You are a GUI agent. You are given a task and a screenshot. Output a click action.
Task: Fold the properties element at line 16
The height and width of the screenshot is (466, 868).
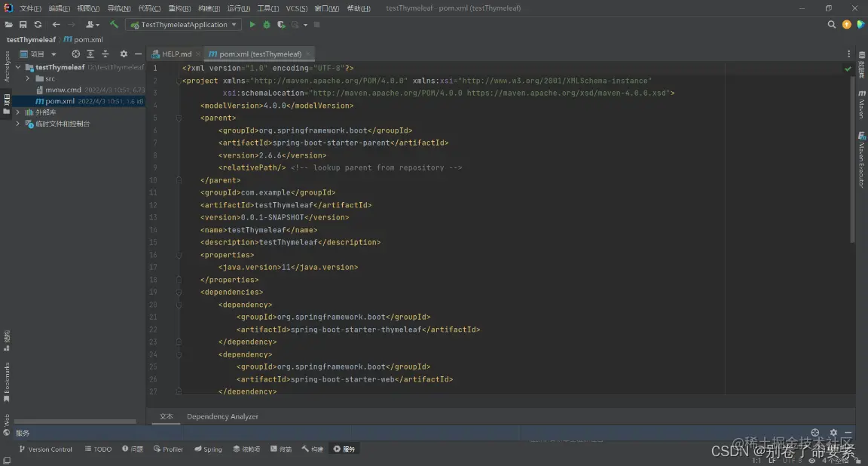click(179, 255)
